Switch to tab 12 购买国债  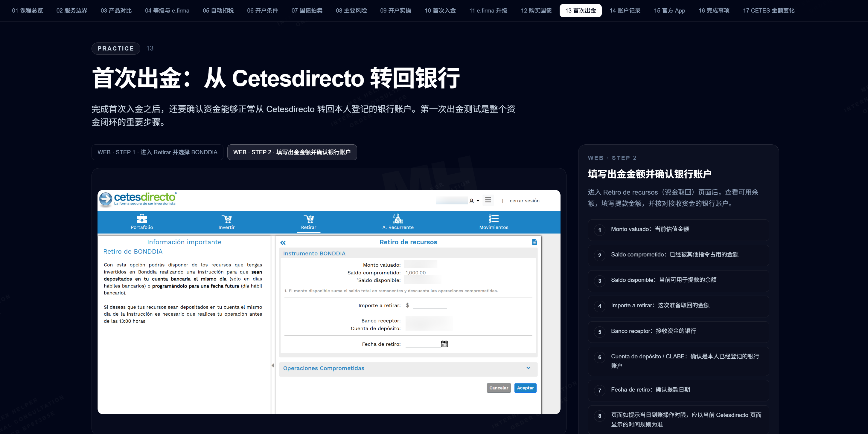(x=536, y=10)
